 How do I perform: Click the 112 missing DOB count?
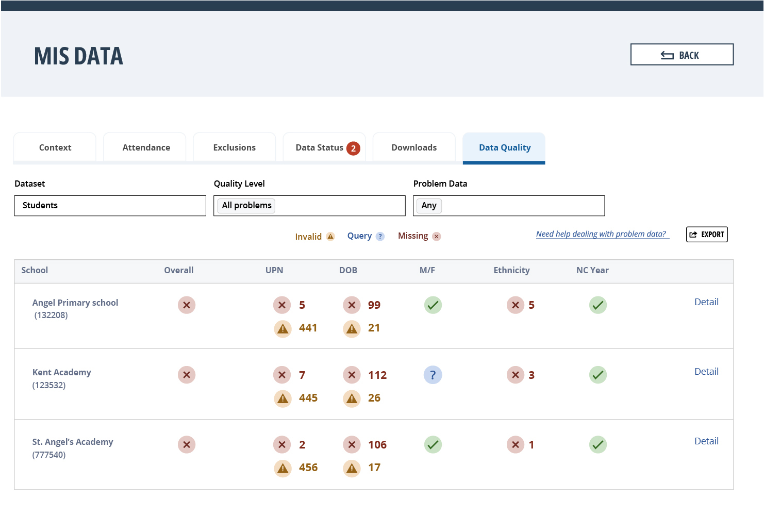click(x=377, y=375)
